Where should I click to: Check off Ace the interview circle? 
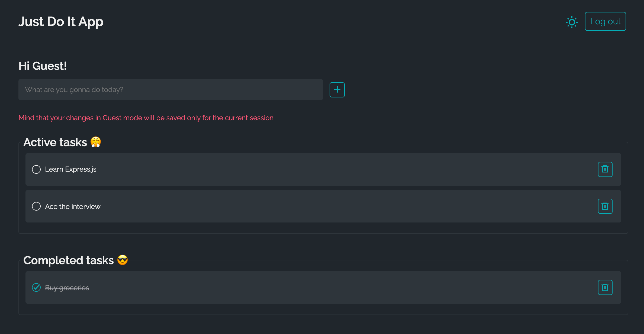[x=36, y=206]
